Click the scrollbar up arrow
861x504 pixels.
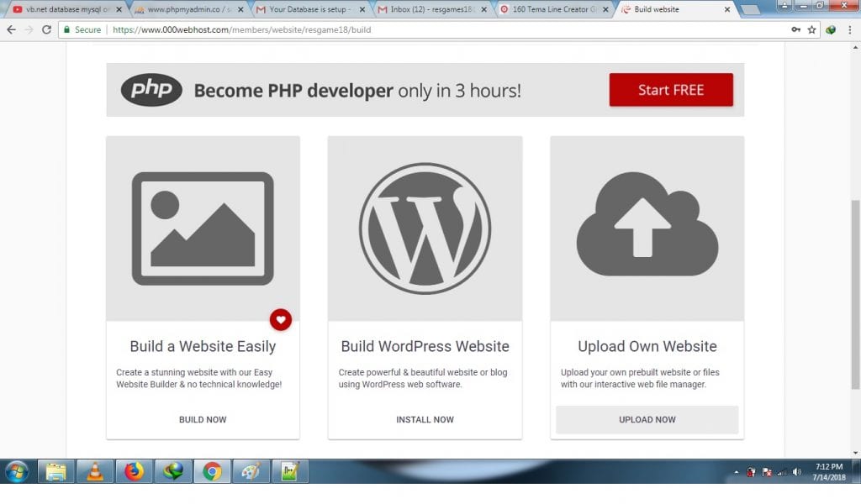click(855, 48)
